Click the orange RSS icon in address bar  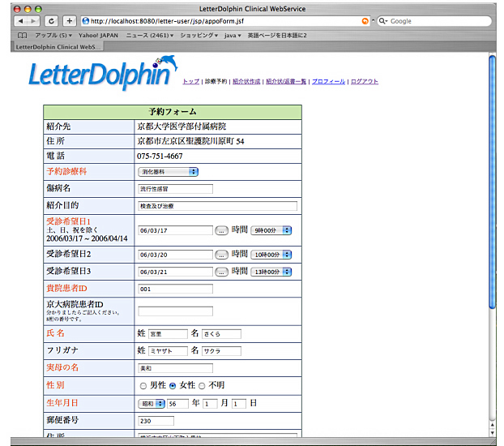(x=365, y=21)
